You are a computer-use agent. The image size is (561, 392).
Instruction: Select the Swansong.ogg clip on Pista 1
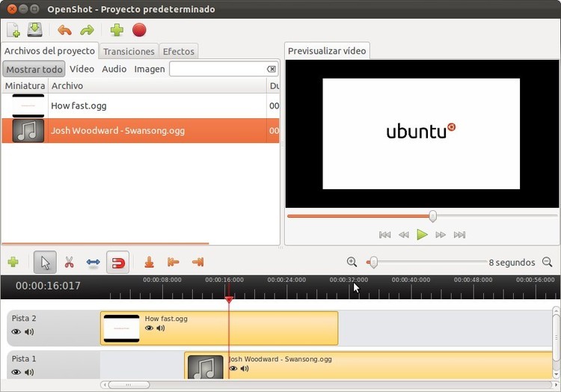[x=369, y=366]
